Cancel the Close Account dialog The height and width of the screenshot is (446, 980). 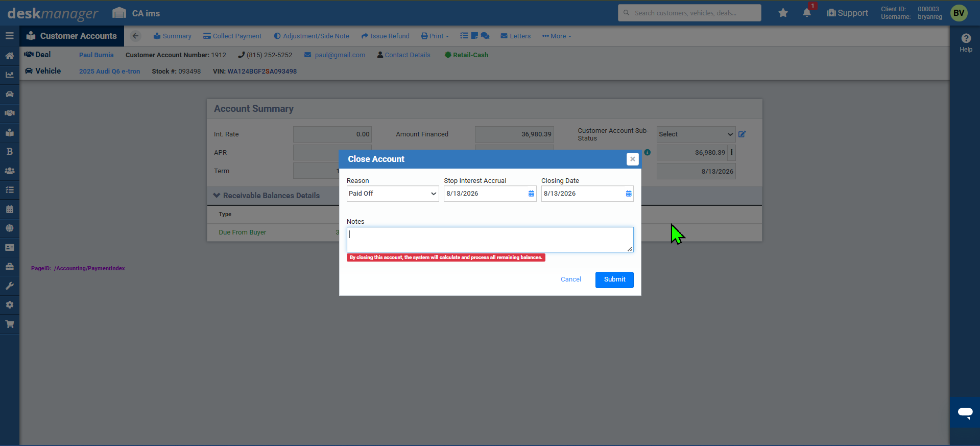click(x=570, y=279)
